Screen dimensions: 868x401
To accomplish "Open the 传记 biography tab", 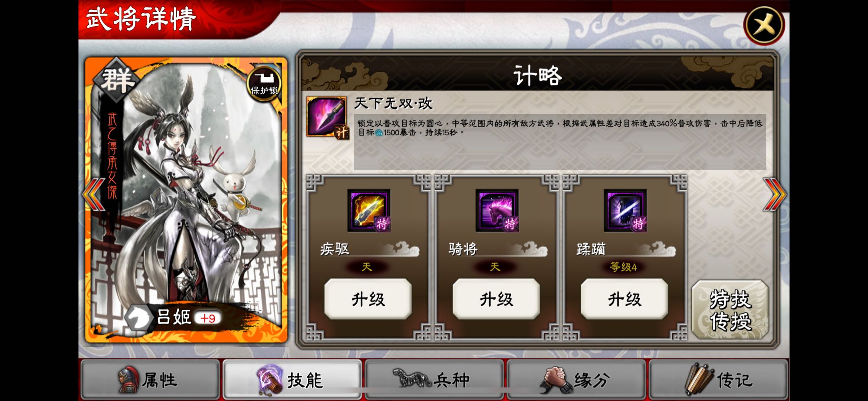I will tap(718, 380).
